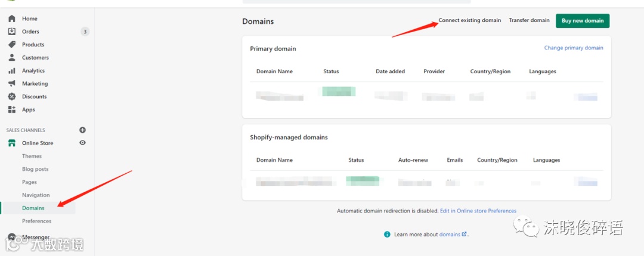
Task: Open Edit in Online store Preferences link
Action: pyautogui.click(x=478, y=211)
